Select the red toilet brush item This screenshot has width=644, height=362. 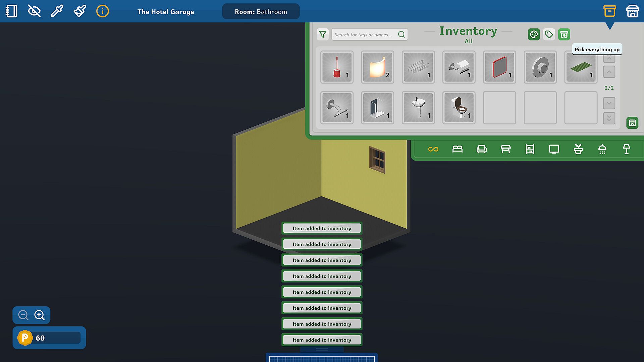(x=337, y=67)
